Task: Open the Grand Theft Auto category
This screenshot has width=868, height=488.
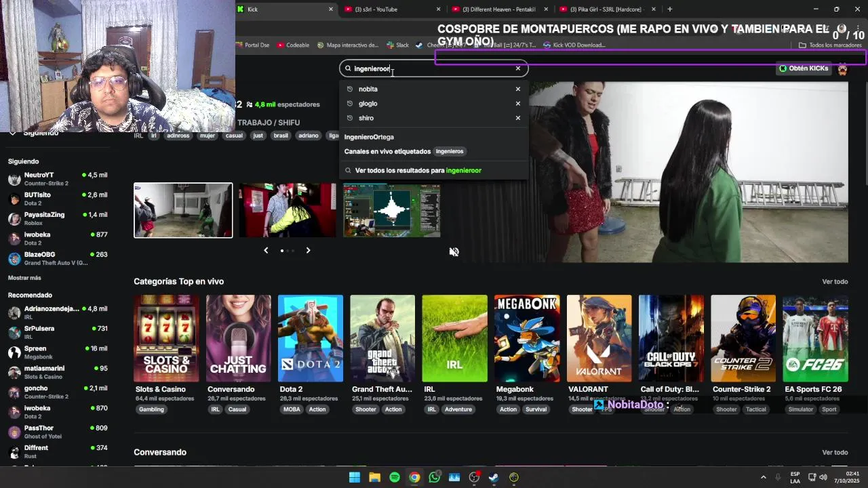Action: tap(382, 338)
